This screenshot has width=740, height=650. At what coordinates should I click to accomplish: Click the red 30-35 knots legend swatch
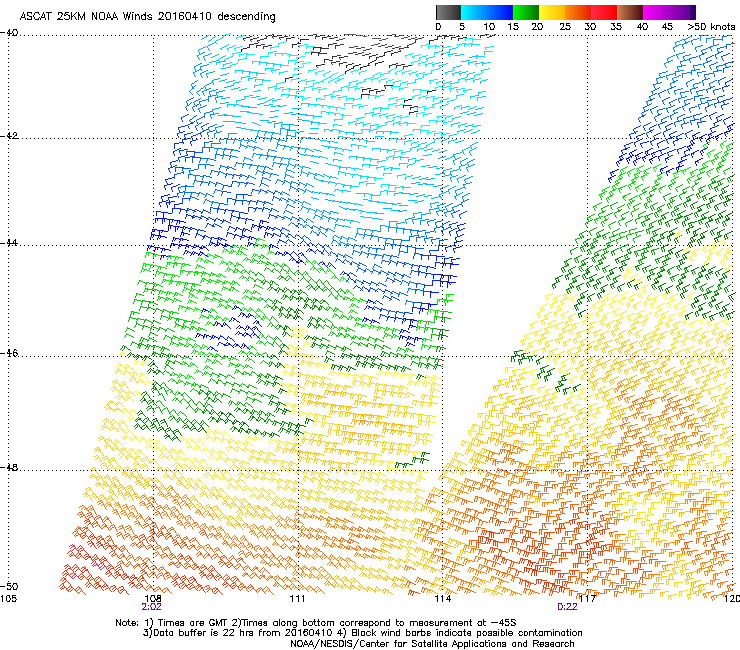(x=604, y=12)
